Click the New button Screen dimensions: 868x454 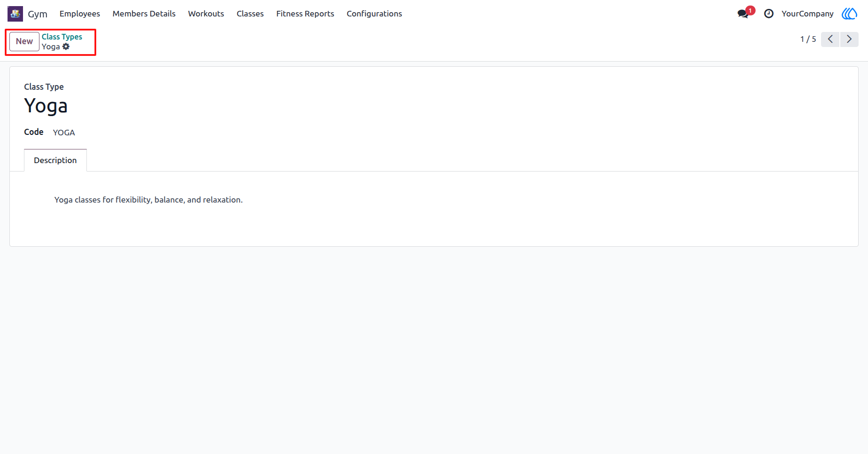pos(24,41)
